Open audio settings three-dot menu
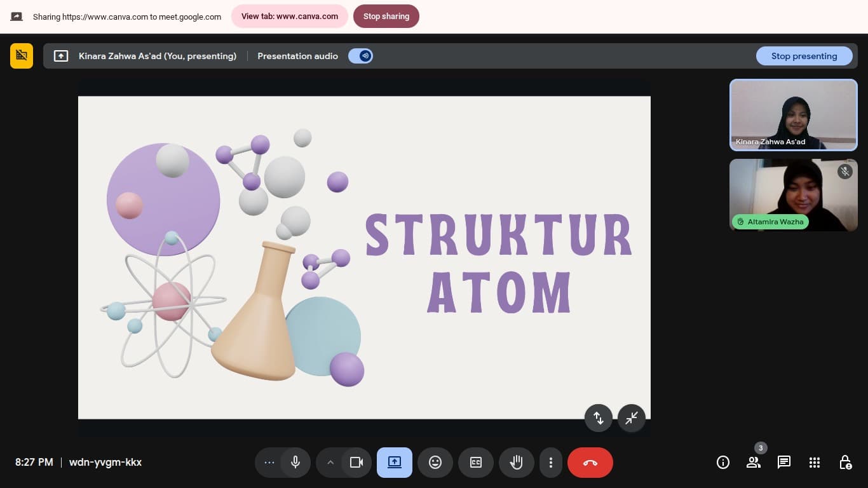Viewport: 868px width, 488px height. coord(269,463)
